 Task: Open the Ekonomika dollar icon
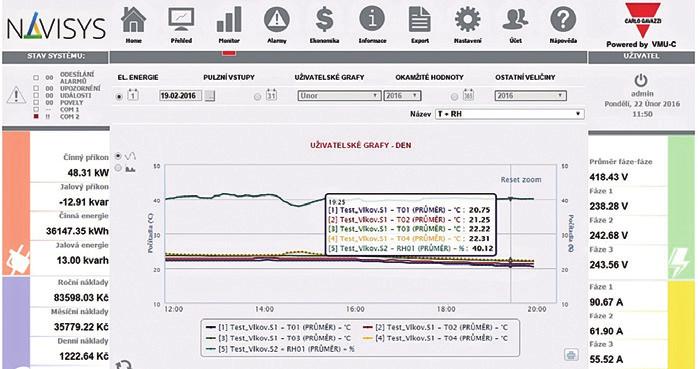325,20
